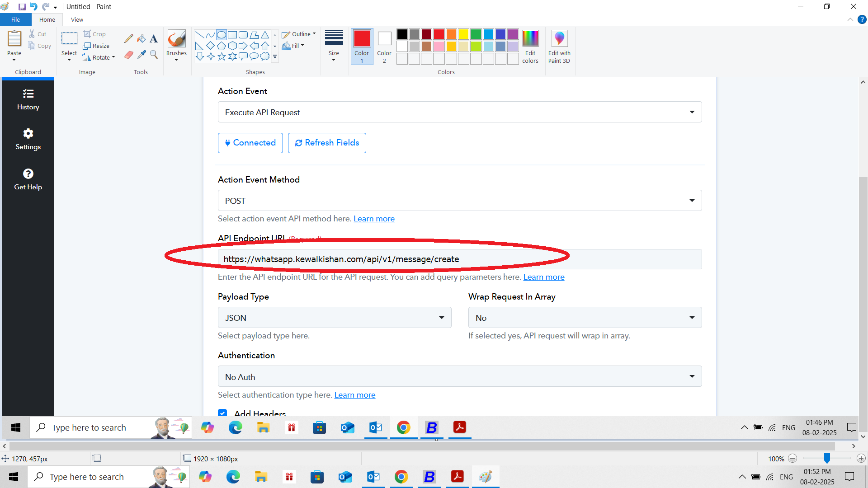Select the Pencil tool
The width and height of the screenshot is (868, 488).
tap(129, 38)
